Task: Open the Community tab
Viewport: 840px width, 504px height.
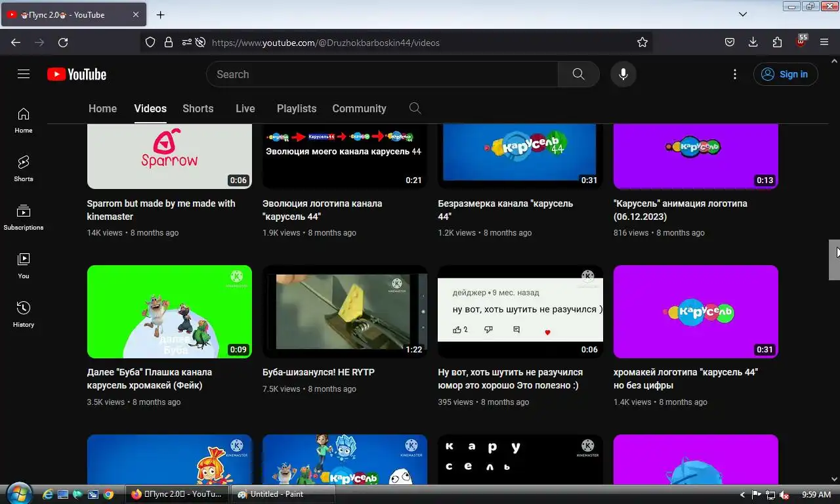Action: tap(359, 108)
